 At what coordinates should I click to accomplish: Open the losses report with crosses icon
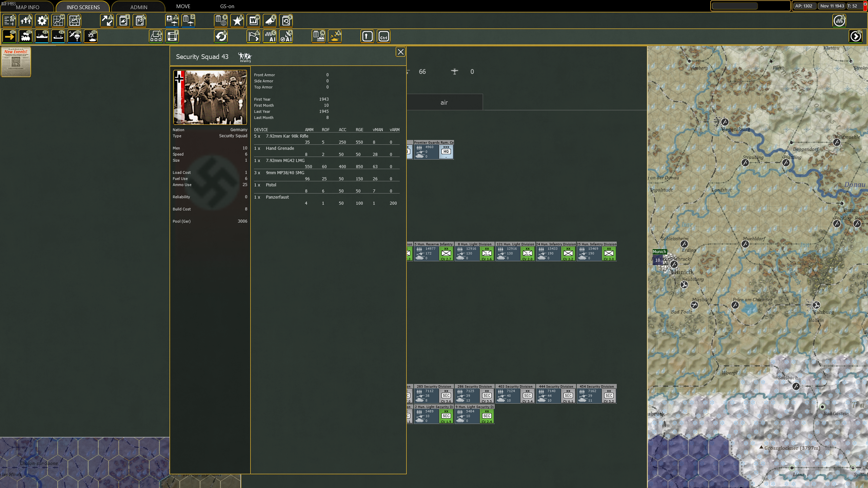pos(26,21)
